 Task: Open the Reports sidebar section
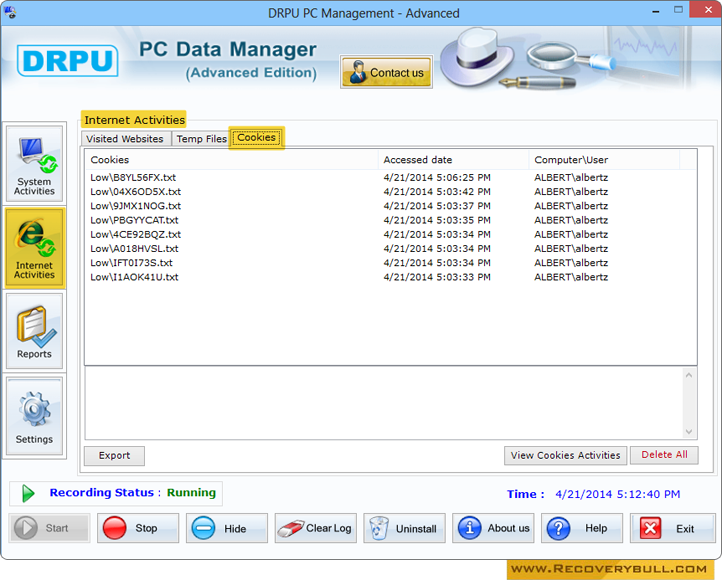34,331
